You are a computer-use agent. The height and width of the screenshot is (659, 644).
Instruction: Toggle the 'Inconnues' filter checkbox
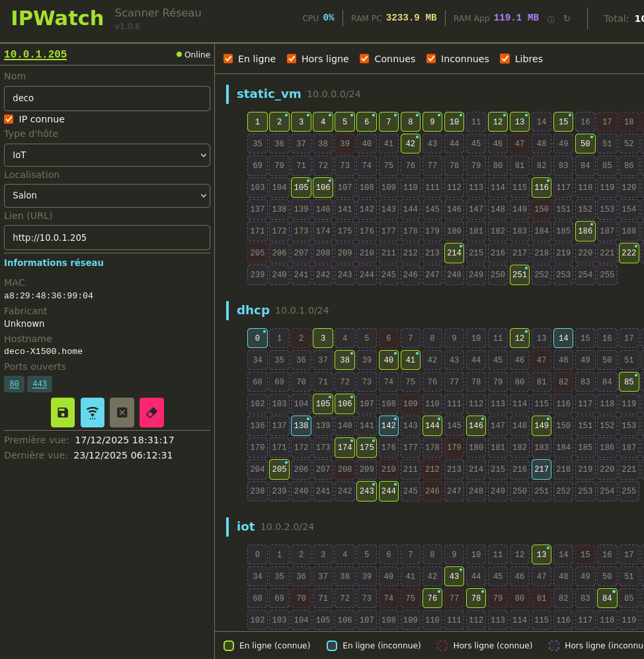coord(431,59)
